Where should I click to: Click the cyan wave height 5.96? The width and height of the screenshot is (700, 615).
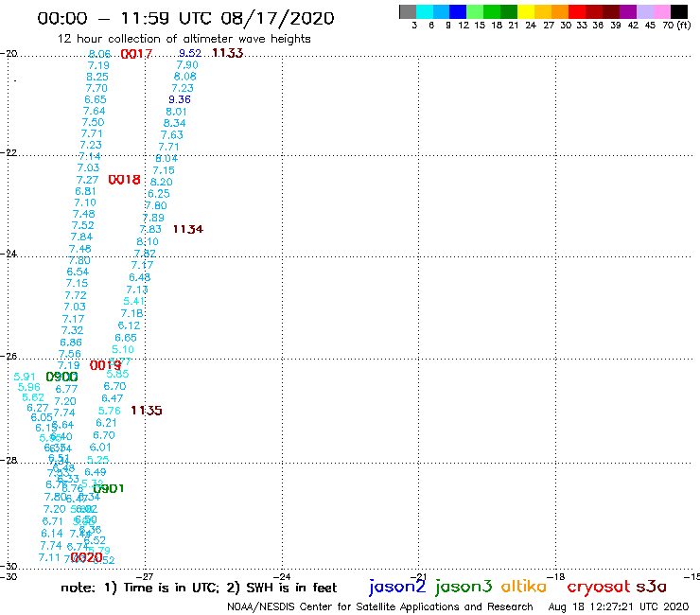[x=29, y=387]
